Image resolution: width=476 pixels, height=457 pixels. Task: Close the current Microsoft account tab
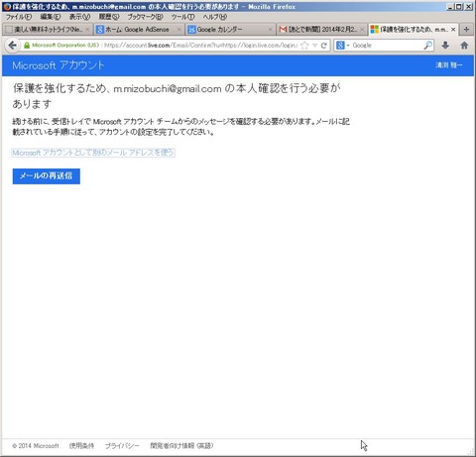pyautogui.click(x=453, y=30)
